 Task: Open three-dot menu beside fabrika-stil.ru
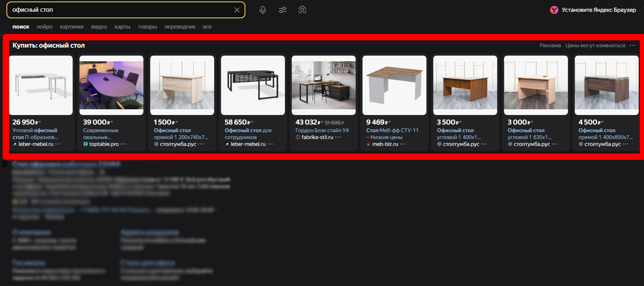coord(338,137)
